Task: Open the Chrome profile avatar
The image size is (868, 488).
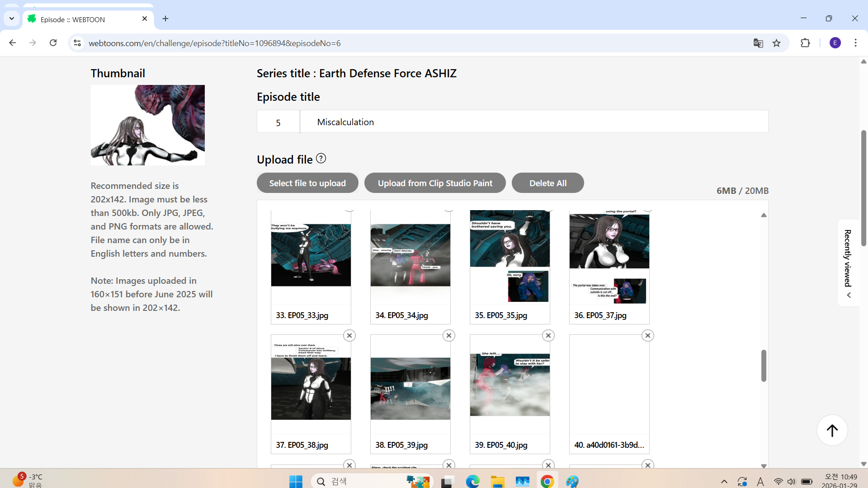Action: tap(835, 43)
